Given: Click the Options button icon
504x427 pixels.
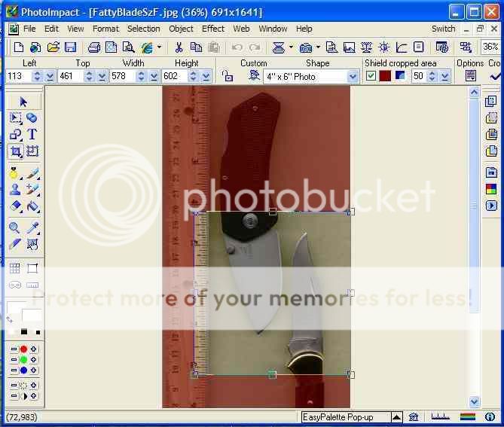Looking at the screenshot, I should [471, 76].
